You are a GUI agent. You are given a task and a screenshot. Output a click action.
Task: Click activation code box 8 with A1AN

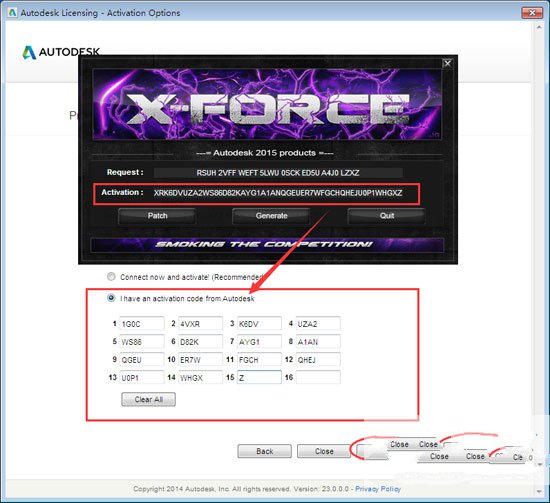coord(318,342)
